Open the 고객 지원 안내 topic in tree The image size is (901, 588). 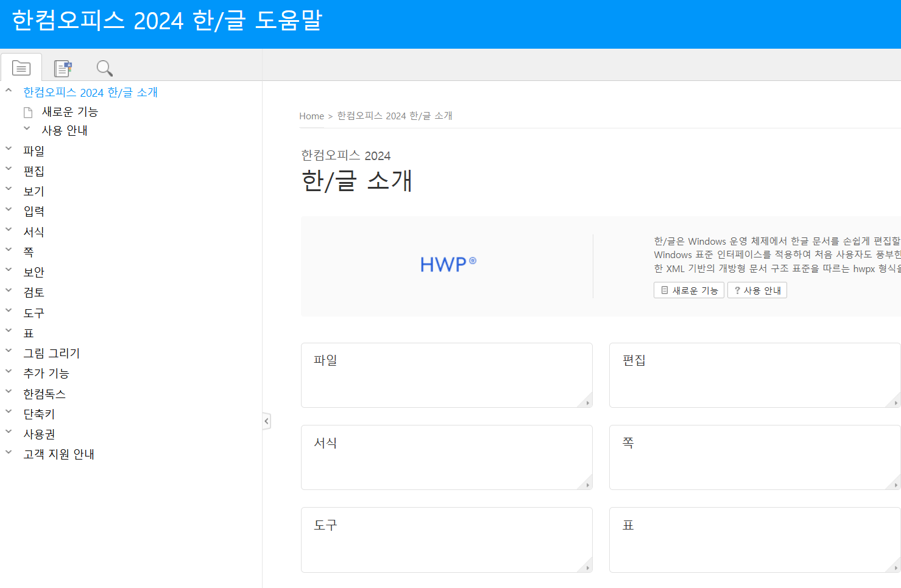[x=59, y=454]
